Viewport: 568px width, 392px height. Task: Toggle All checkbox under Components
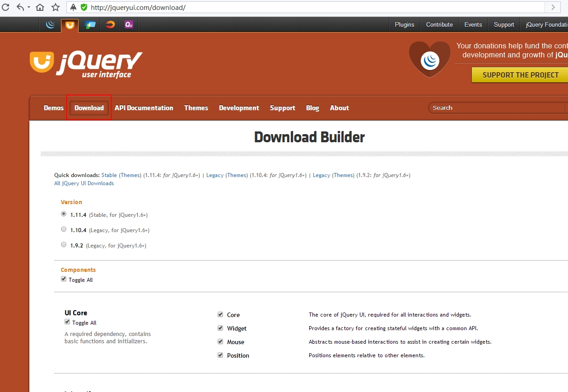tap(64, 279)
